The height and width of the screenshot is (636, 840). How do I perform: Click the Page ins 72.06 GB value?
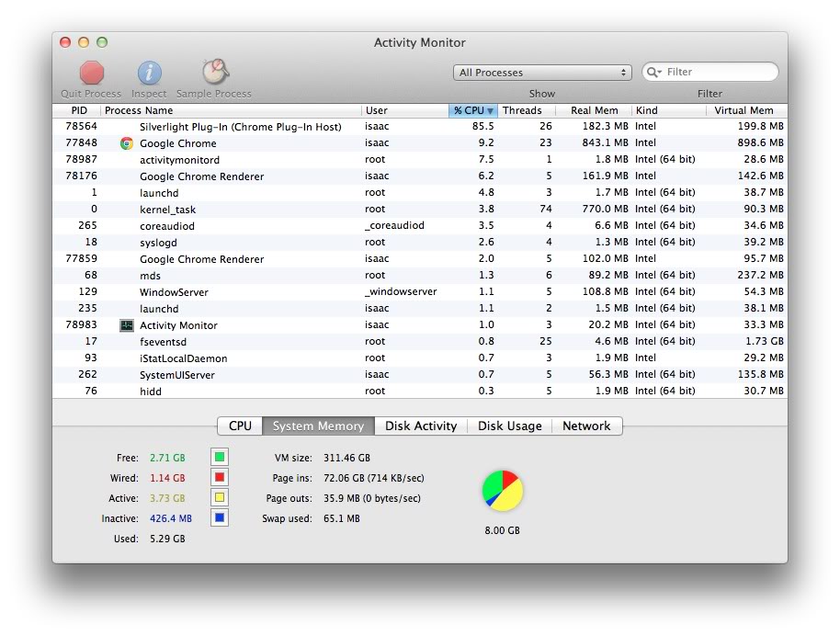coord(374,478)
